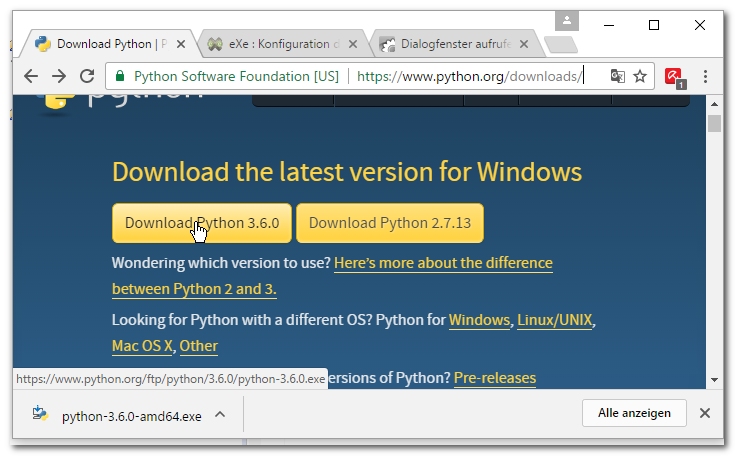The width and height of the screenshot is (735, 456).
Task: Close the eXe Konfiguration tab
Action: pyautogui.click(x=353, y=44)
